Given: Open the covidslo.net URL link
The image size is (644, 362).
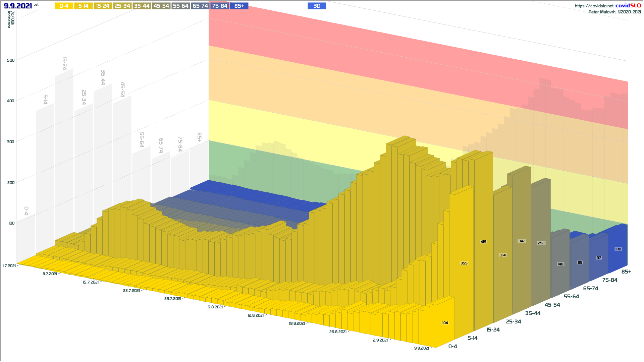Looking at the screenshot, I should pyautogui.click(x=594, y=6).
